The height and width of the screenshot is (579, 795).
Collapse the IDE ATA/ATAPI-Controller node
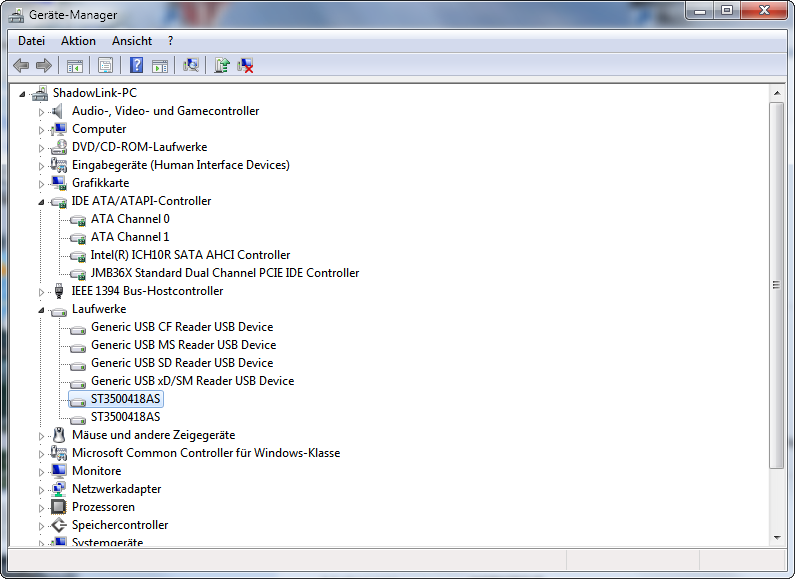41,202
